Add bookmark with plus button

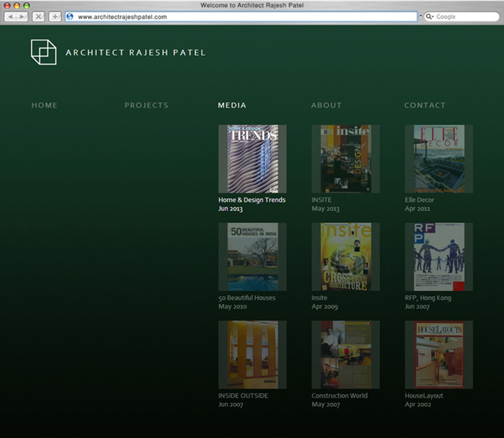[x=55, y=16]
